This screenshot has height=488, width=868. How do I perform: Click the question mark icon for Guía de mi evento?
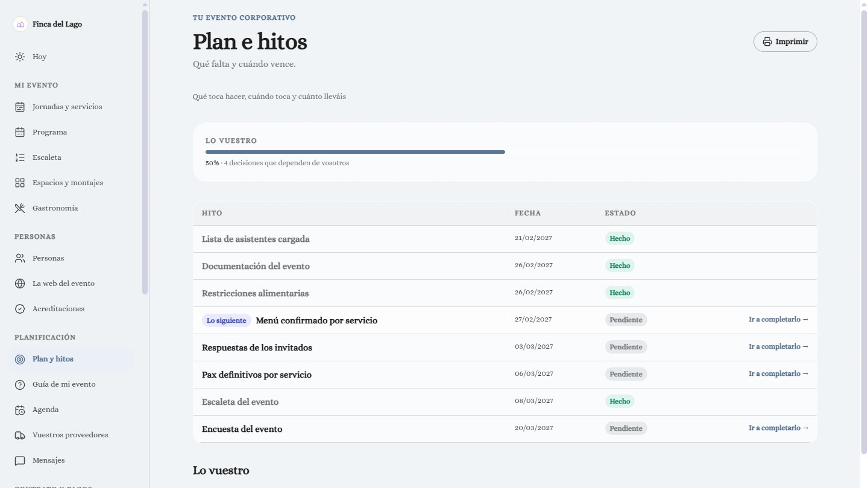click(x=20, y=384)
